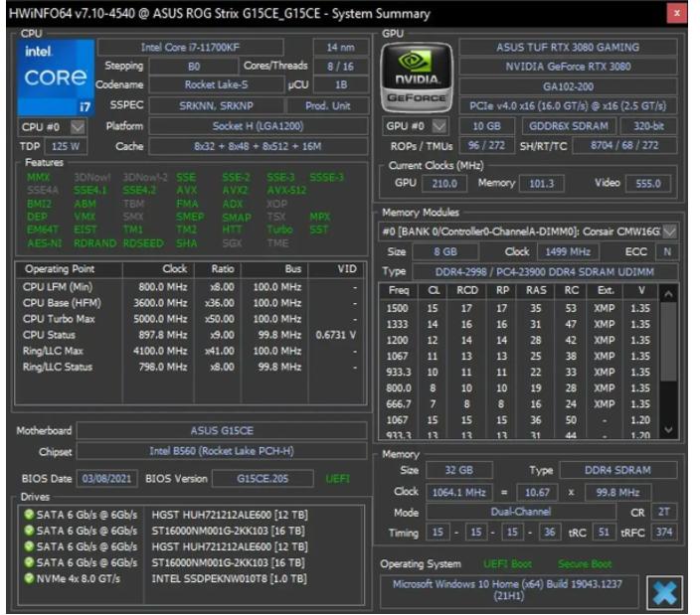The image size is (700, 615).
Task: Click the 14 nm process field
Action: [x=341, y=48]
